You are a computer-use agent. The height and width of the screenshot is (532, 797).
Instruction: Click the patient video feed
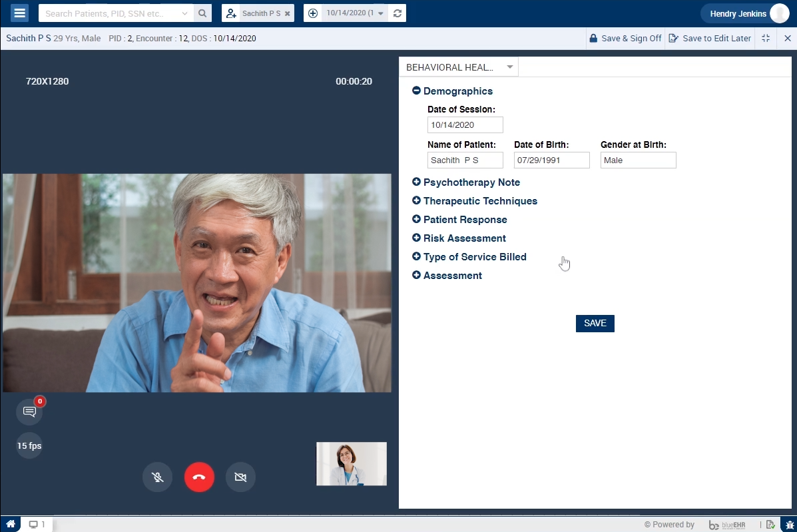[197, 283]
